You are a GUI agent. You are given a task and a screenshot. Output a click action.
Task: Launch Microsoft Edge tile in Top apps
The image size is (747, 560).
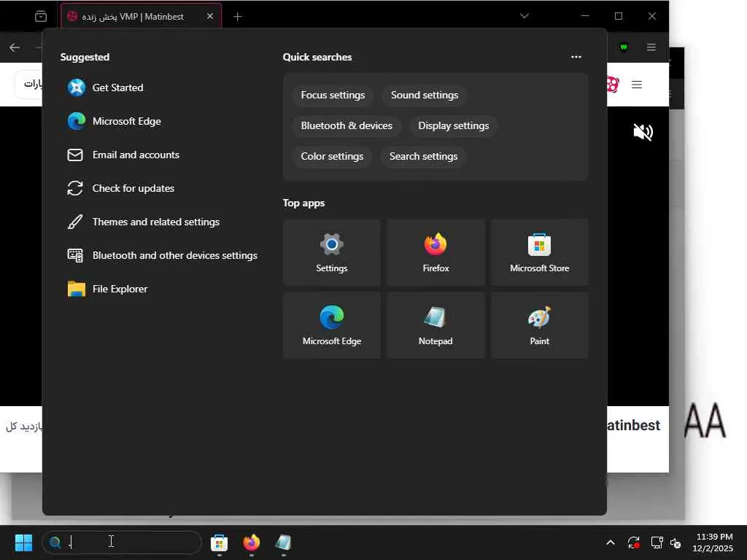click(332, 325)
